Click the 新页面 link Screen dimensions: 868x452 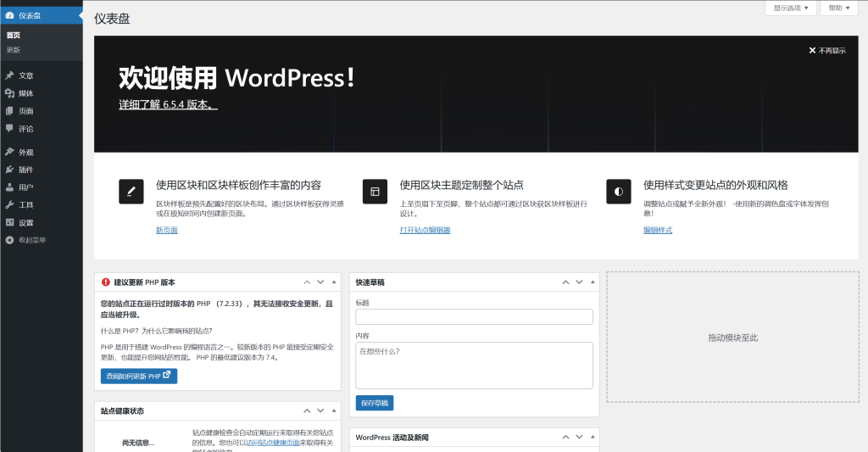167,230
